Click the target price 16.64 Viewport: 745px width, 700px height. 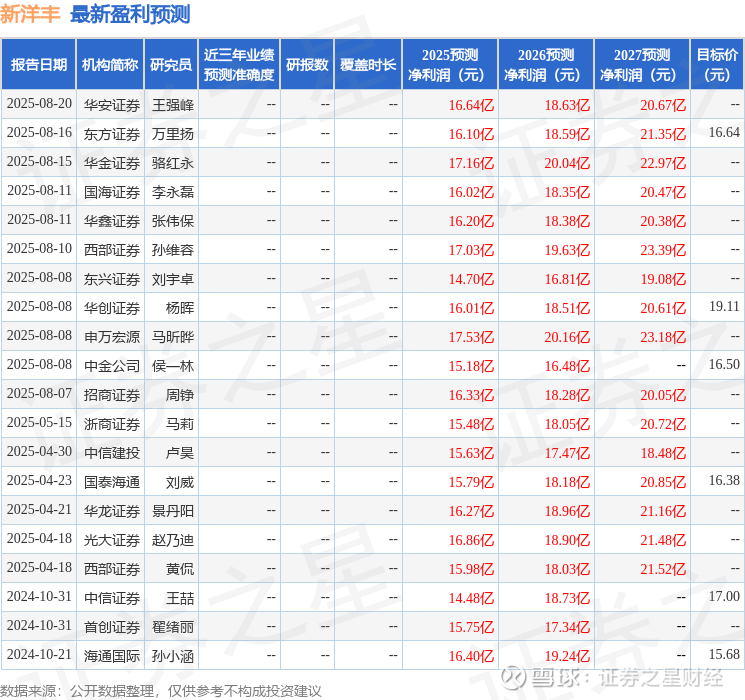(724, 132)
